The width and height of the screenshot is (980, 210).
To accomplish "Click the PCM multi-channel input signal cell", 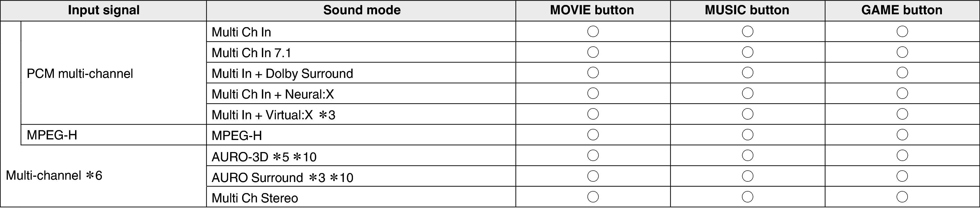I will point(80,73).
